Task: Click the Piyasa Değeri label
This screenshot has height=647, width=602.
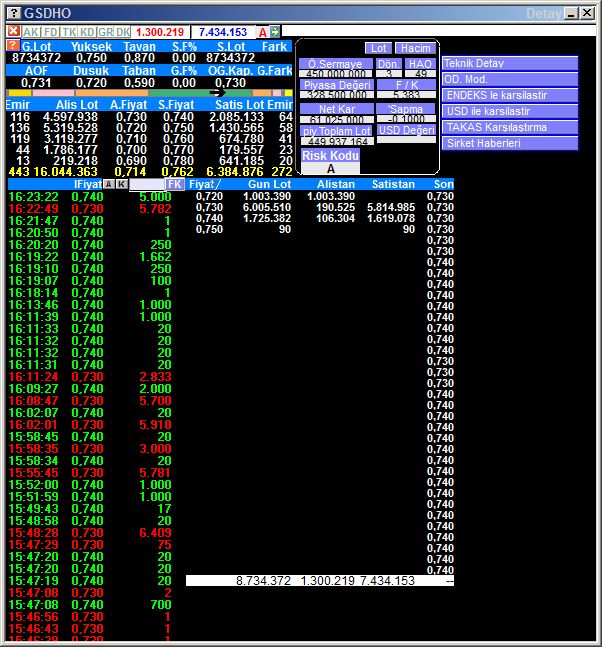Action: pos(337,85)
